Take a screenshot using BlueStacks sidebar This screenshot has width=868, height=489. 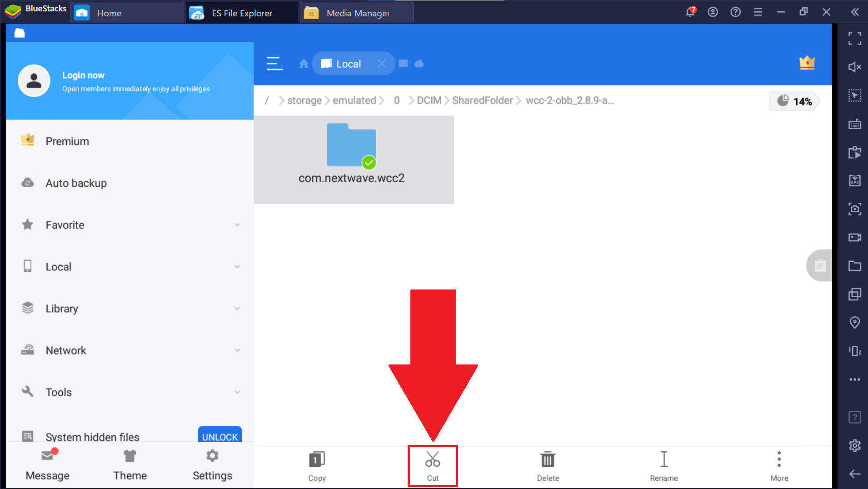point(855,209)
